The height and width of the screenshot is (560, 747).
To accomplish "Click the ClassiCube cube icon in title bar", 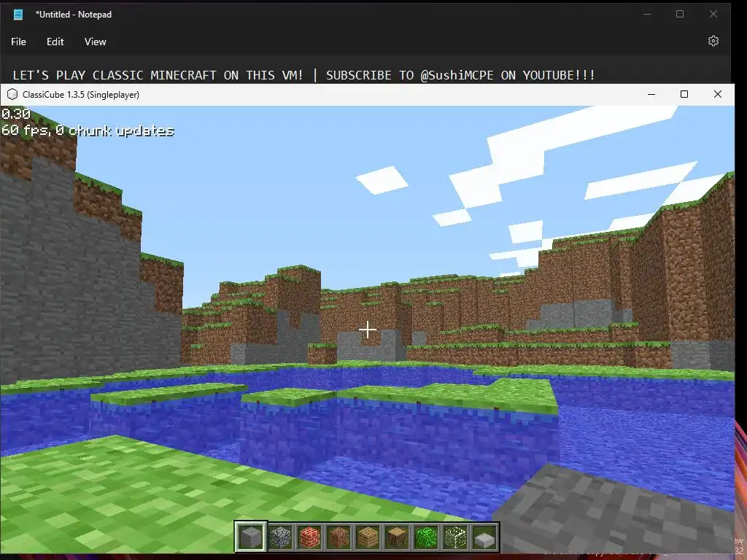I will click(x=12, y=94).
